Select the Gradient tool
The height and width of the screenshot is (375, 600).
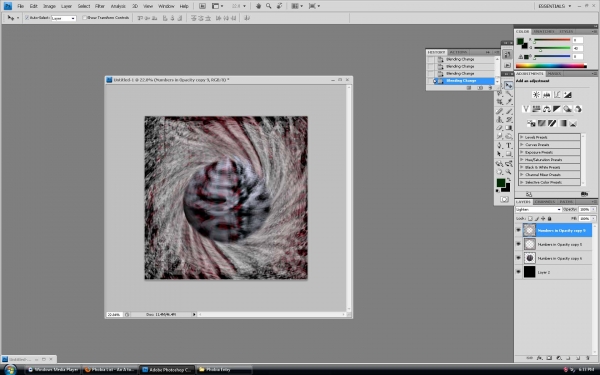click(x=509, y=128)
